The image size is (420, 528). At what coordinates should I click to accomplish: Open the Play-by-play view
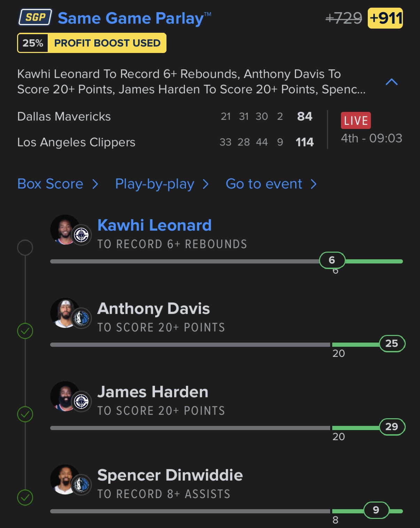point(155,184)
